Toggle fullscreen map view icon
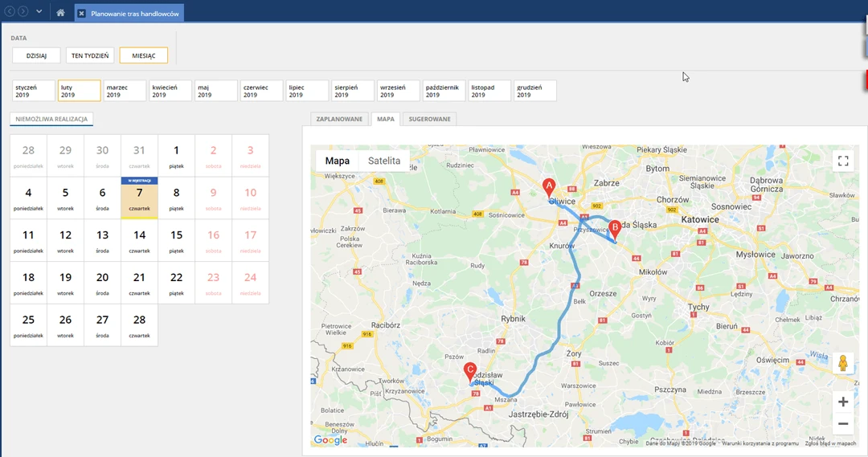868x457 pixels. tap(843, 161)
